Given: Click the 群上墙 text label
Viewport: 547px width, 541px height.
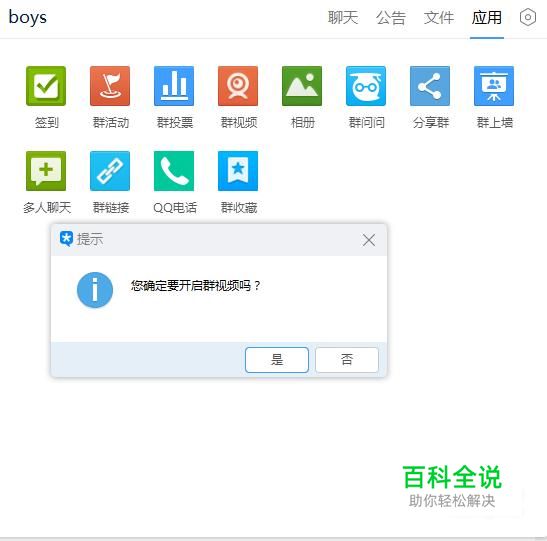Looking at the screenshot, I should coord(495,122).
